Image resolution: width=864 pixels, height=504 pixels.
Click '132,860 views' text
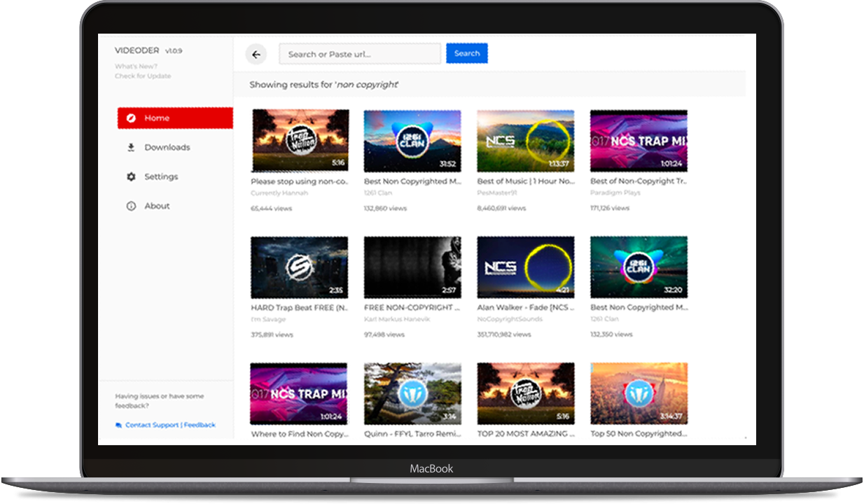[x=386, y=209]
